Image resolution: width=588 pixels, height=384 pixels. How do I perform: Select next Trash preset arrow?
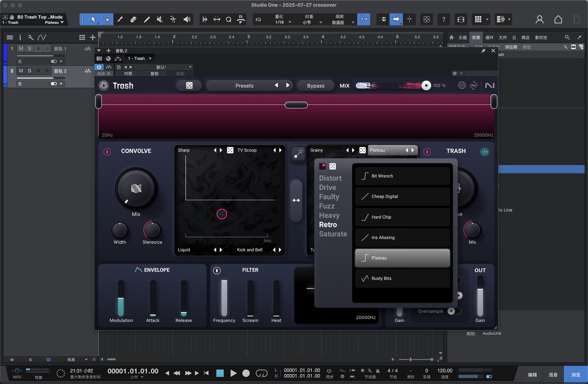288,85
